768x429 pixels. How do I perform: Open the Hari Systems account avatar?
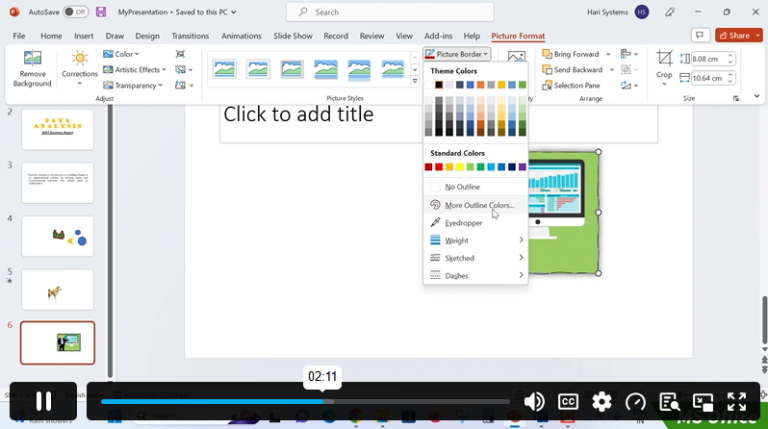point(642,12)
